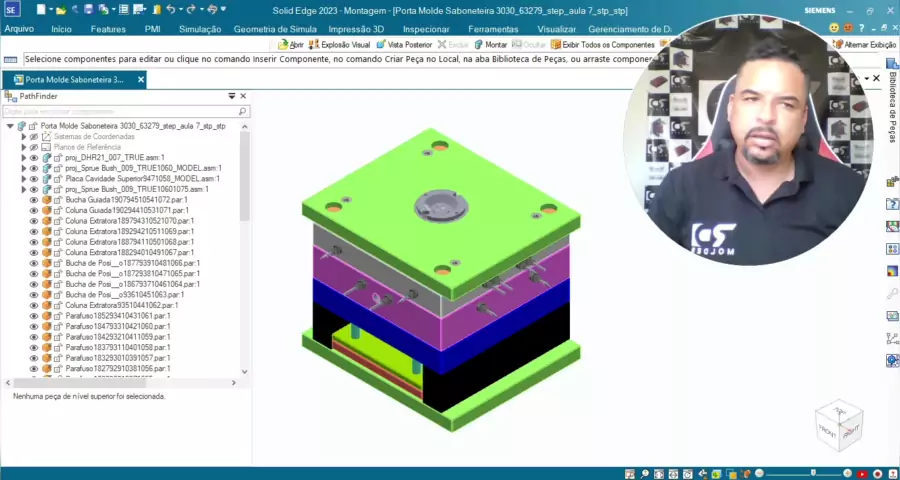This screenshot has width=900, height=480.
Task: Select Parafuso182792910381056.par:1 in the tree
Action: point(117,369)
